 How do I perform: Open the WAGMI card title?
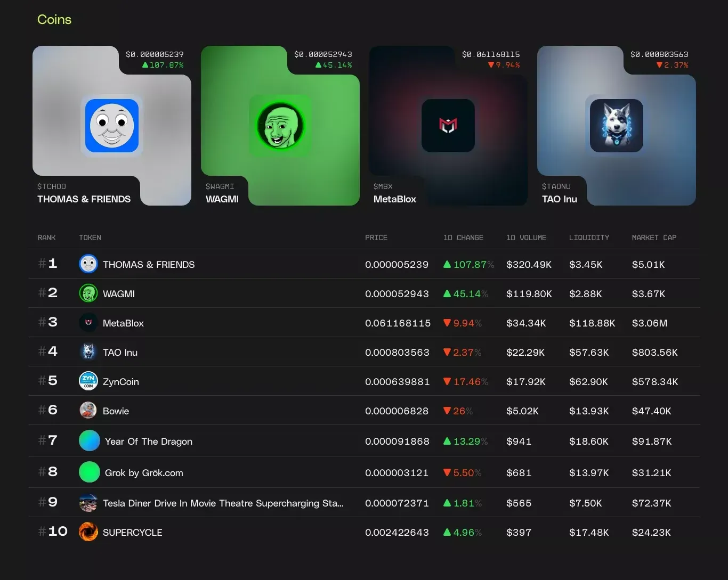(222, 199)
